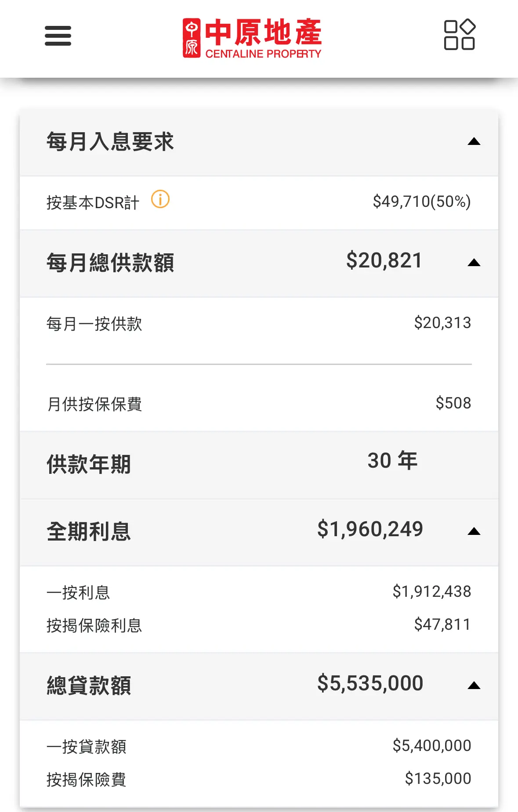The height and width of the screenshot is (812, 518).
Task: Select the 全期利息 header title
Action: click(89, 532)
